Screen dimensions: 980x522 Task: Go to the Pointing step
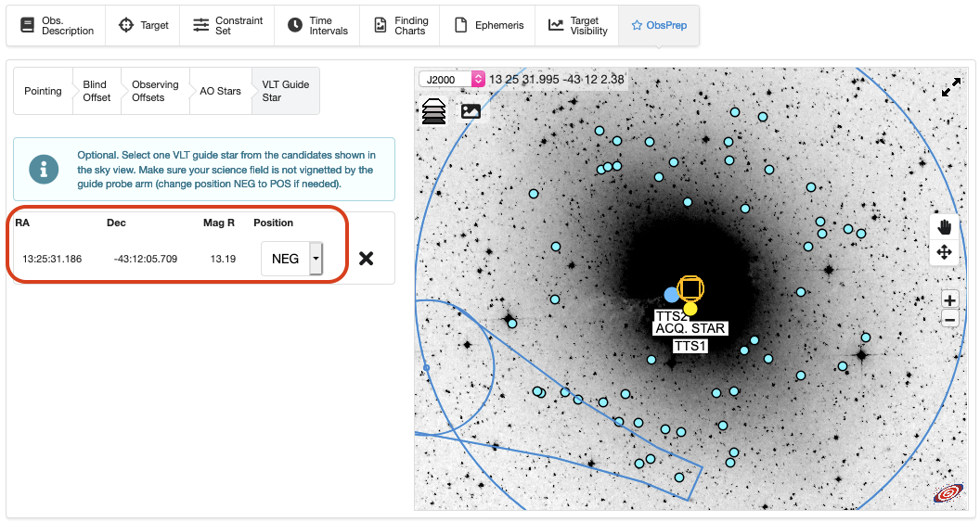43,91
